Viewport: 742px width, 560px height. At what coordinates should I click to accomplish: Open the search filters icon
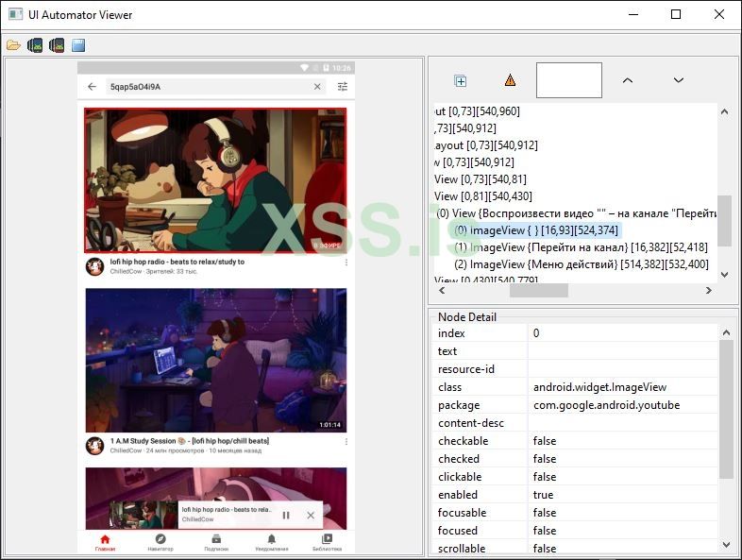(342, 87)
